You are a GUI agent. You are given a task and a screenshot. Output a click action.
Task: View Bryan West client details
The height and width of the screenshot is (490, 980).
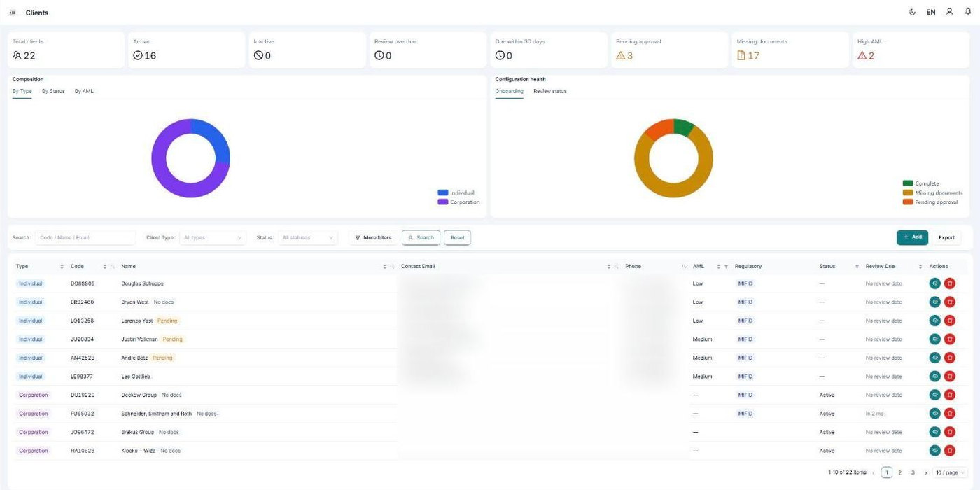click(934, 302)
